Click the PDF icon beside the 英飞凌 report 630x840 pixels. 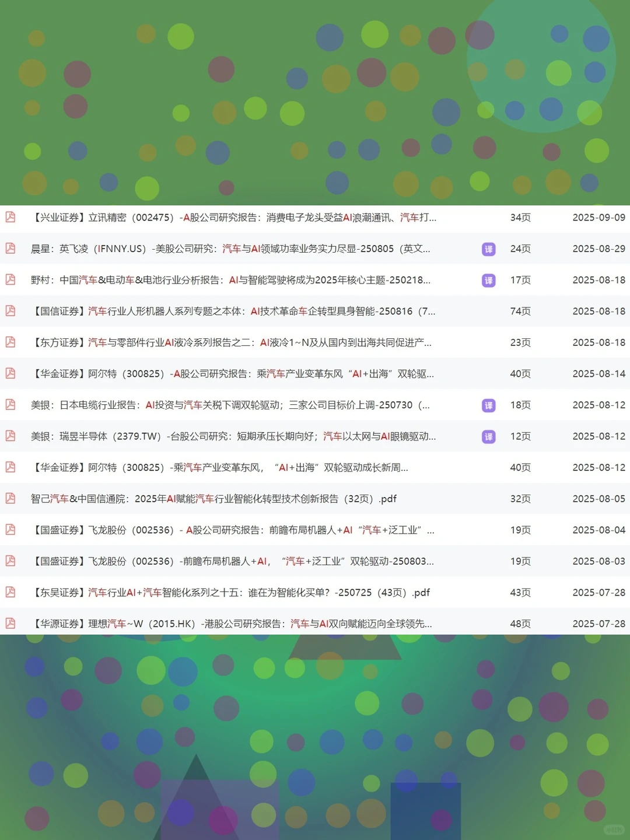click(x=10, y=249)
